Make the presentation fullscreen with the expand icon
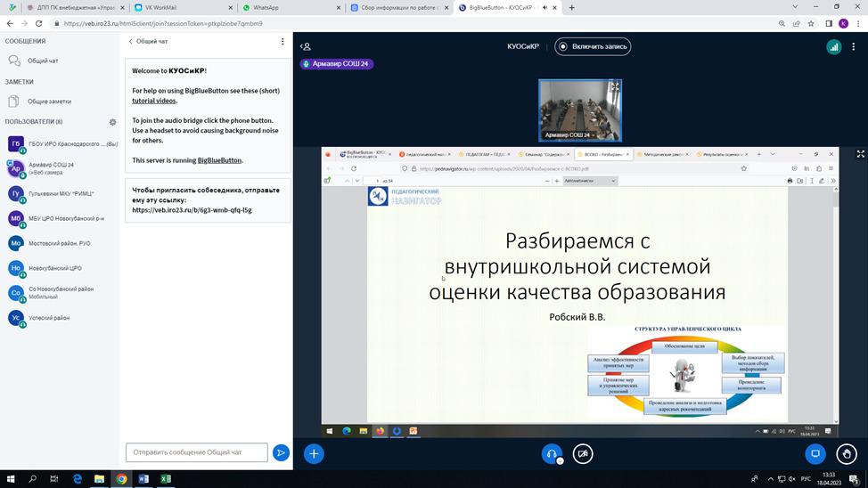Screen dimensions: 868x488 point(860,154)
